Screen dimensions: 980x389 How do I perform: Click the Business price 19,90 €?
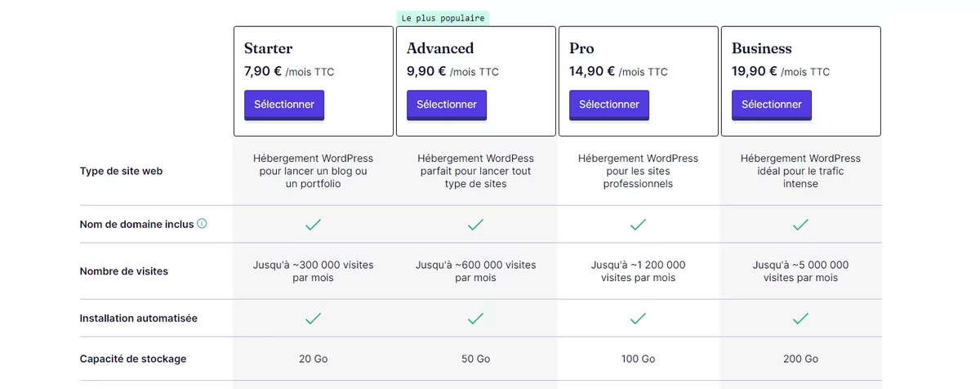[755, 71]
